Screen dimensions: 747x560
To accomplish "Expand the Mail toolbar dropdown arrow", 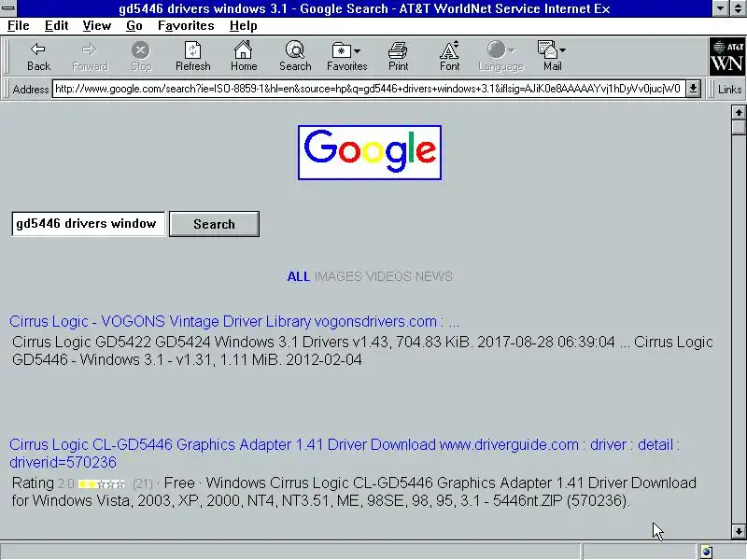I will (x=563, y=50).
